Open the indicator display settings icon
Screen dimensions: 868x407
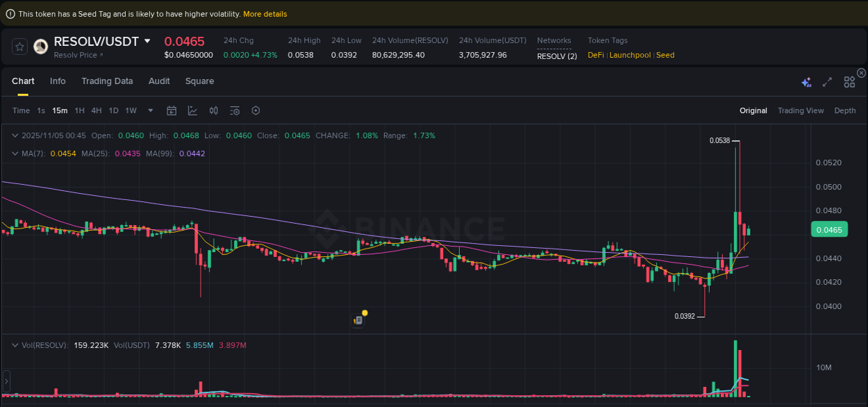(235, 110)
